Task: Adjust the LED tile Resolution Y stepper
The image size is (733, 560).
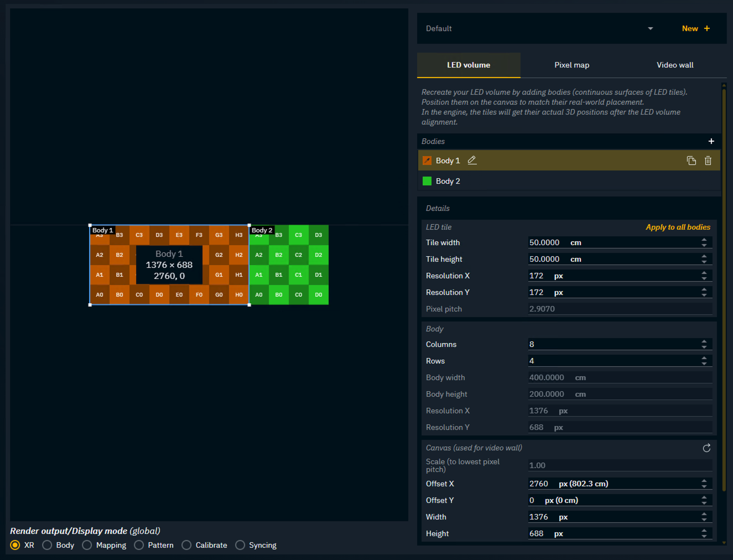Action: (x=704, y=292)
